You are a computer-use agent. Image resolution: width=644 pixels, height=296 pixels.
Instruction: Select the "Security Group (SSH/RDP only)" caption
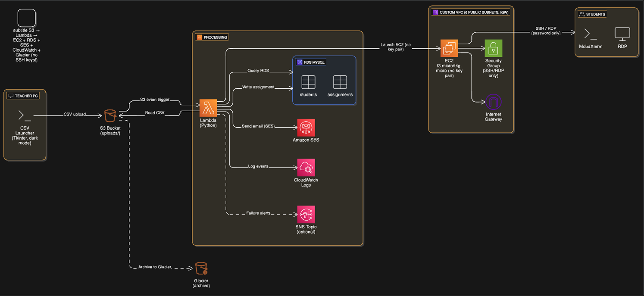494,68
